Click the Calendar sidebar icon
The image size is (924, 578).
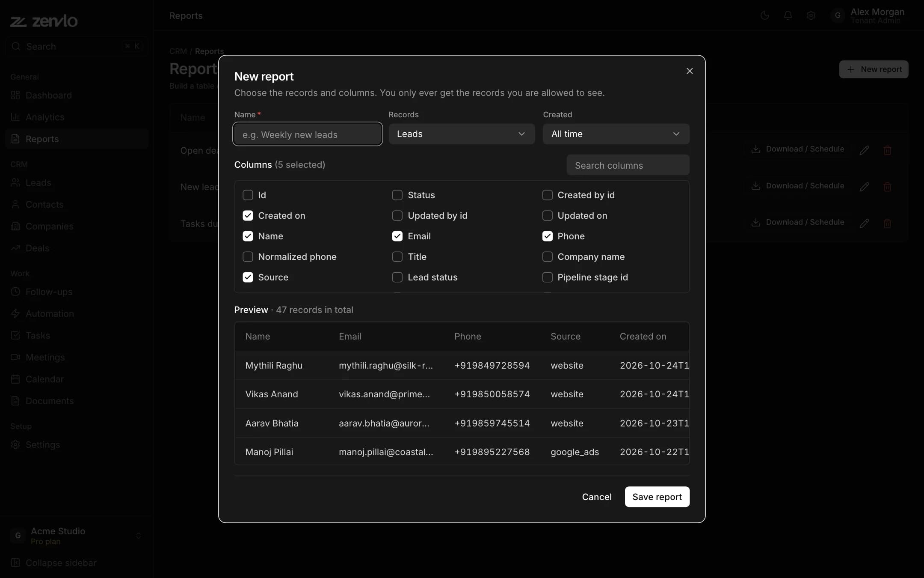[x=15, y=379]
